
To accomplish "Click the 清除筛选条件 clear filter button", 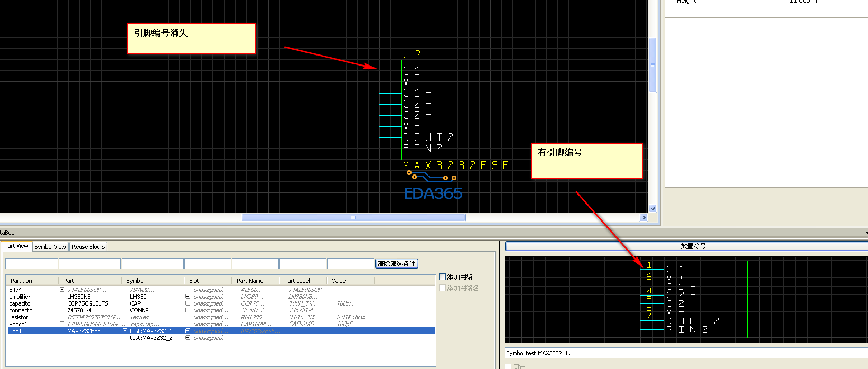I will click(x=396, y=263).
